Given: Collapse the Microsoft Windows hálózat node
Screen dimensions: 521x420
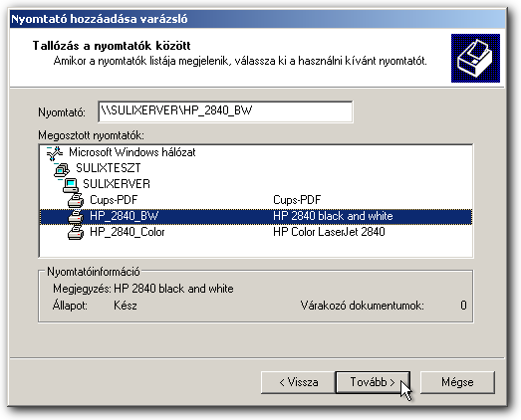Looking at the screenshot, I should [x=49, y=147].
